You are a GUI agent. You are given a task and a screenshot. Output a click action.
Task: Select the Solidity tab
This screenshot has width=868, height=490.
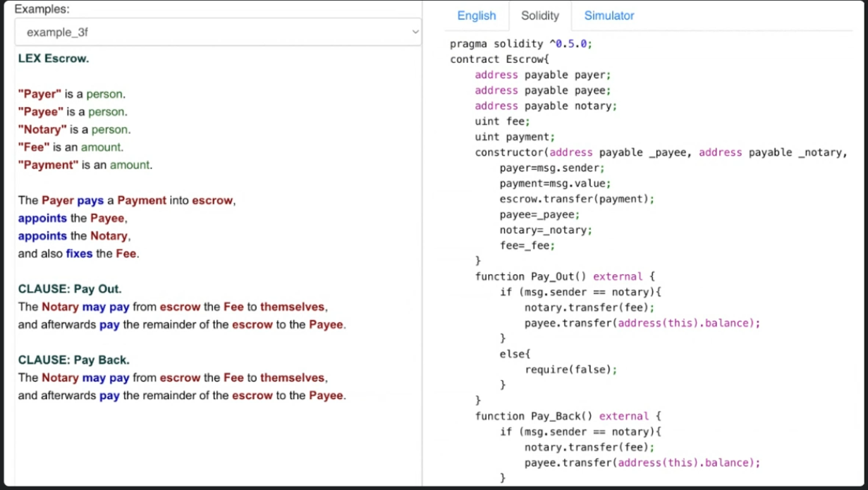tap(539, 16)
